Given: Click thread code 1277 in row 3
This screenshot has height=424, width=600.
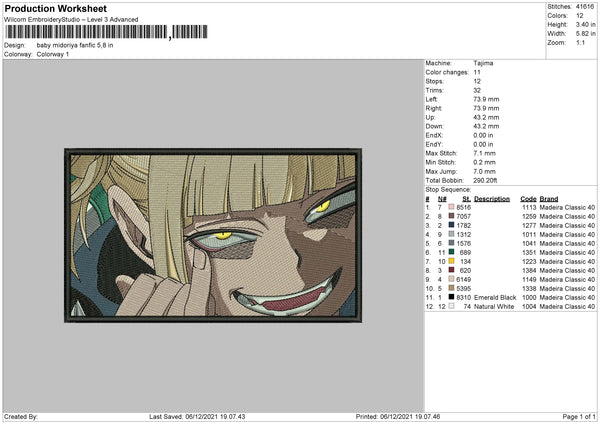Looking at the screenshot, I should point(529,225).
